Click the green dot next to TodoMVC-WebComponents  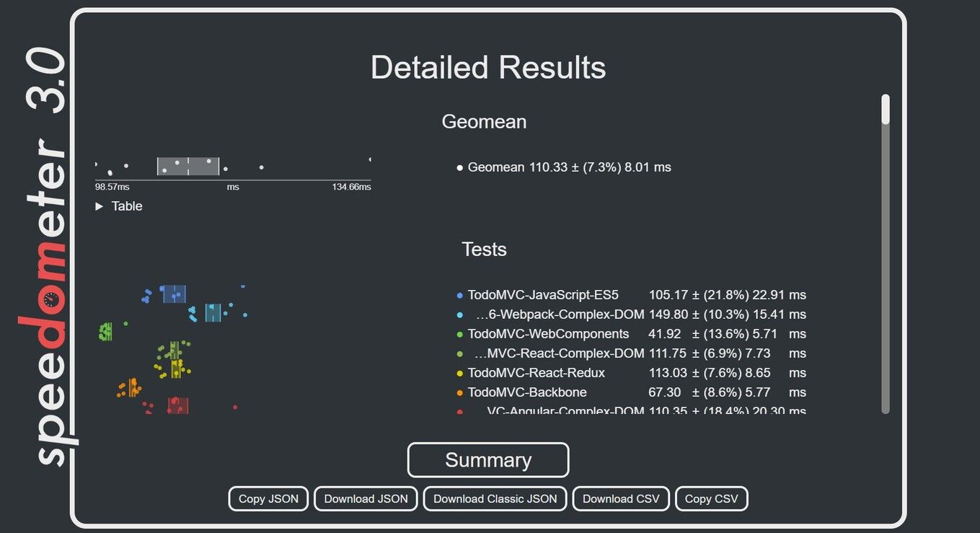[459, 334]
